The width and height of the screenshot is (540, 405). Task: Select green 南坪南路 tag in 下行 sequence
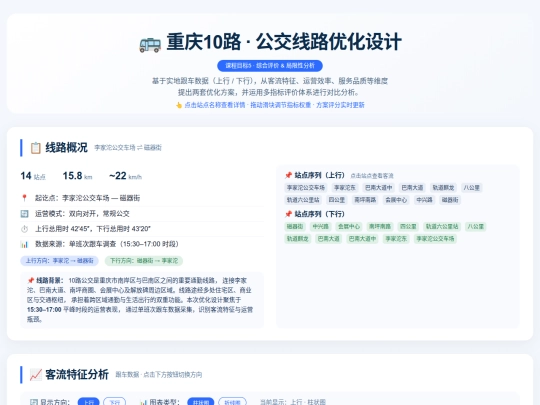pos(380,226)
